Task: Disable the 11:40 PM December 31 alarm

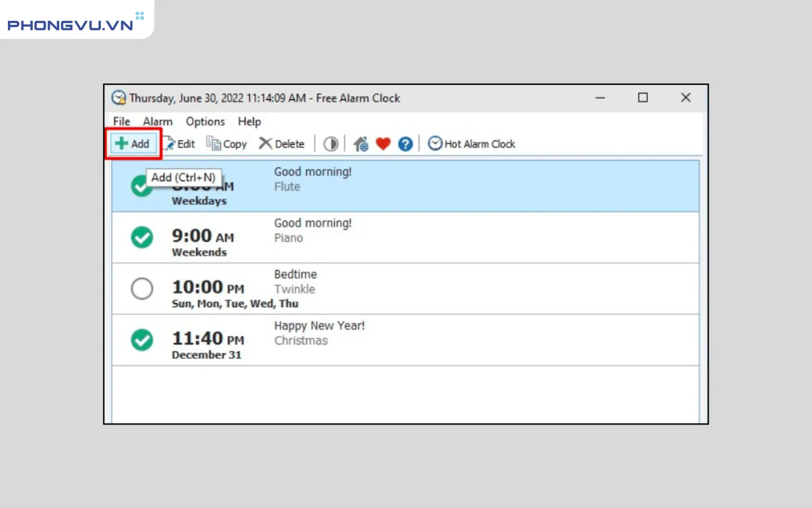Action: click(142, 340)
